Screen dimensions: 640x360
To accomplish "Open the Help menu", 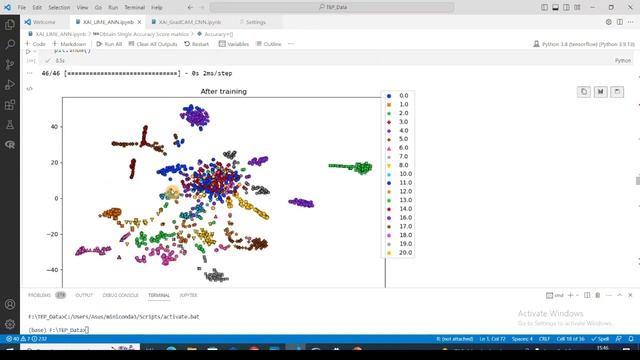I will tap(157, 7).
